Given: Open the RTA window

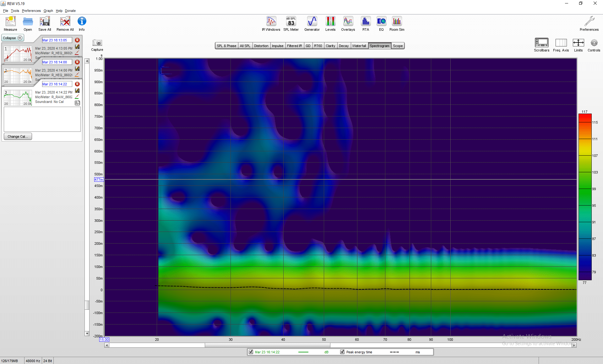Looking at the screenshot, I should click(366, 24).
